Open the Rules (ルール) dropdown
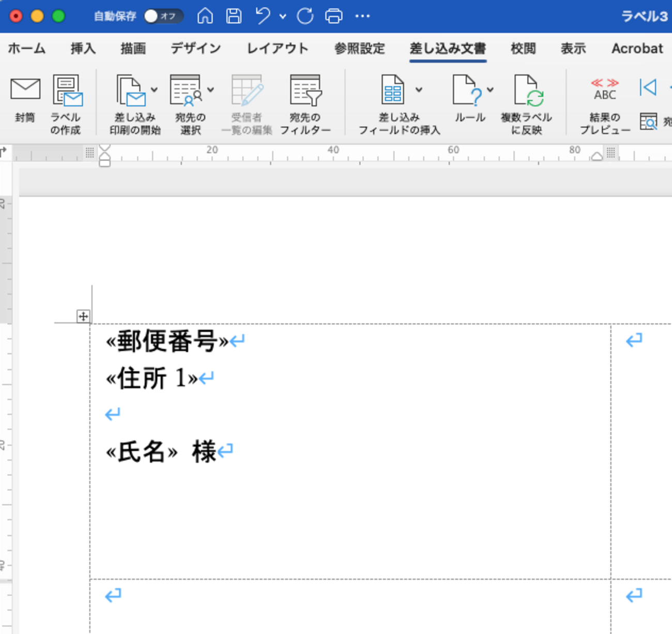 490,90
